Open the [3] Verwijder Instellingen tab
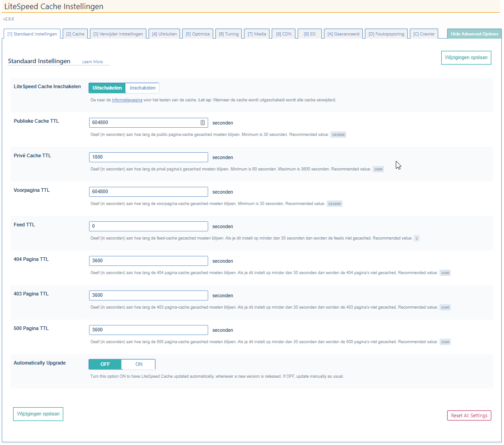The width and height of the screenshot is (504, 445). point(118,34)
